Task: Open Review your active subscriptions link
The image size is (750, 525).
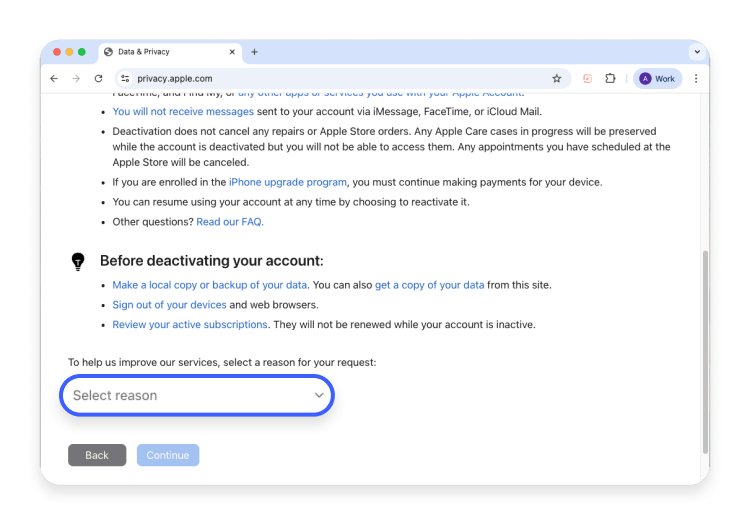Action: [x=190, y=324]
